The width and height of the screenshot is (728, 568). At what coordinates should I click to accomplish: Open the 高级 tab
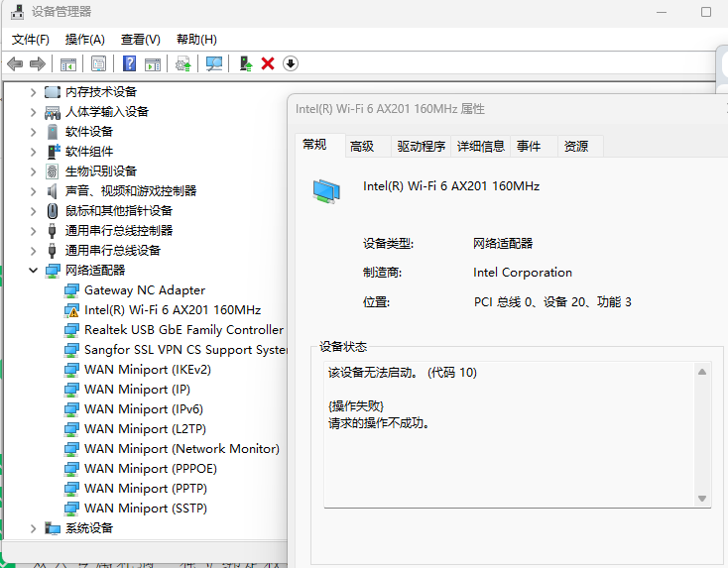click(362, 146)
